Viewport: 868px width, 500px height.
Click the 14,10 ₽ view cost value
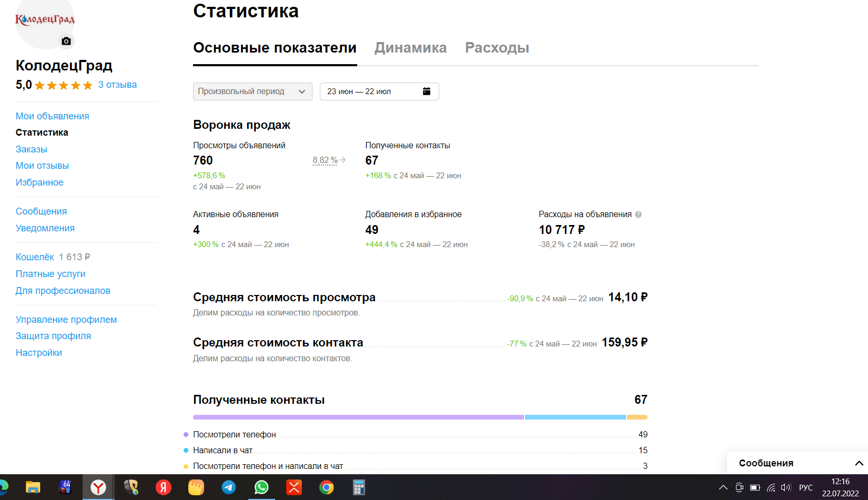(x=628, y=298)
